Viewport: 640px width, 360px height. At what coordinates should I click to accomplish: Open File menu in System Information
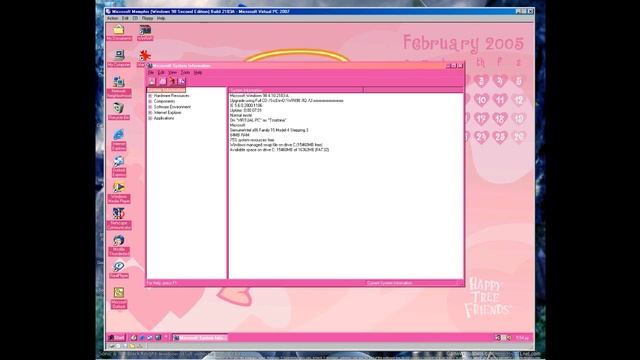click(x=151, y=73)
